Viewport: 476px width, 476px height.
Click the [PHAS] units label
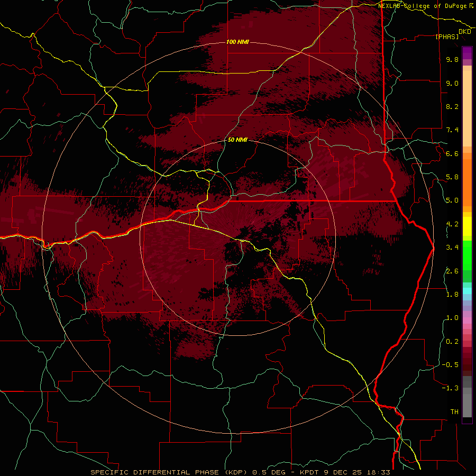[x=447, y=36]
